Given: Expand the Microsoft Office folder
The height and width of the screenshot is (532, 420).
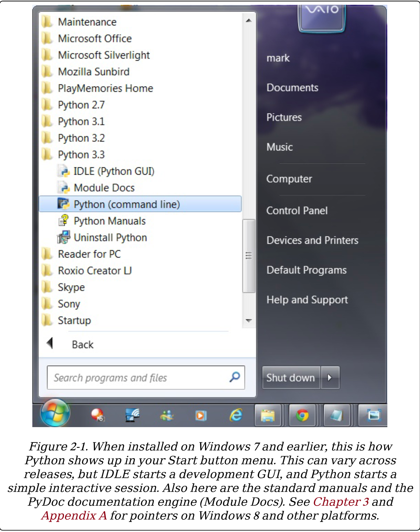Looking at the screenshot, I should tap(94, 39).
